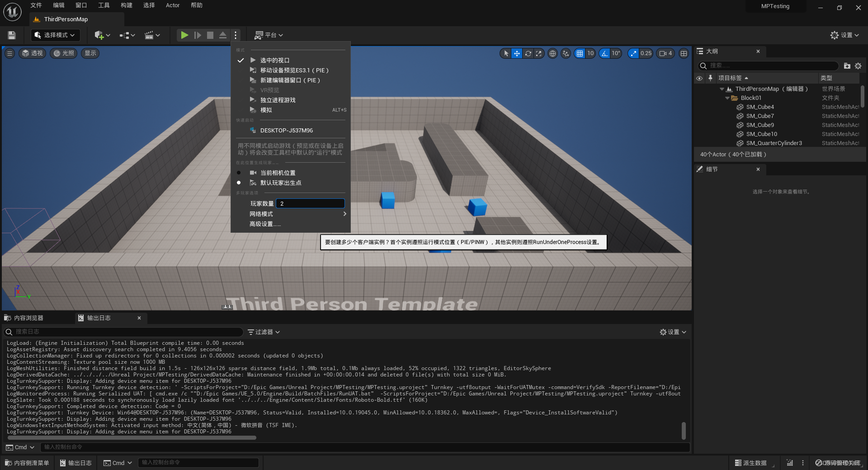The height and width of the screenshot is (470, 868).
Task: Open the grid snap value 10 menu
Action: tap(590, 53)
